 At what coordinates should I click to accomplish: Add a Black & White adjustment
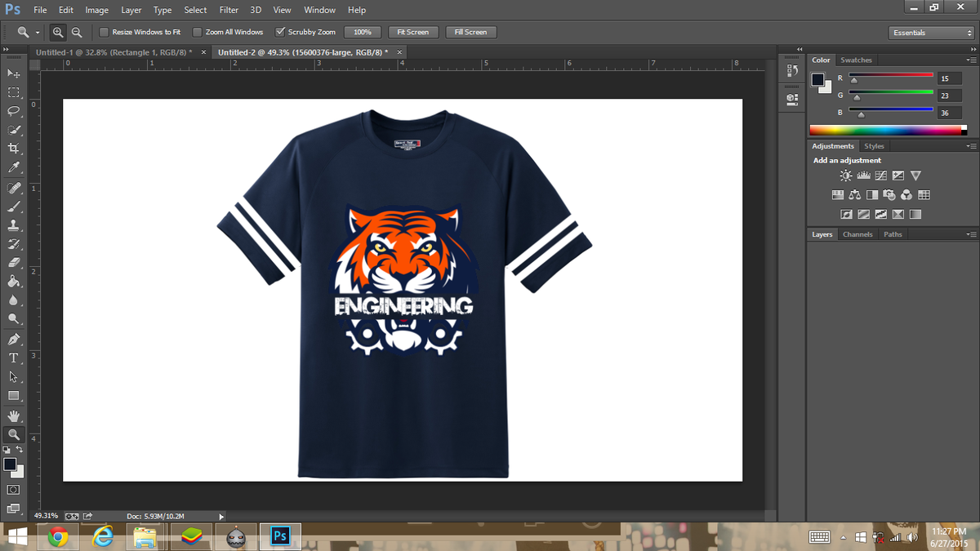tap(872, 195)
